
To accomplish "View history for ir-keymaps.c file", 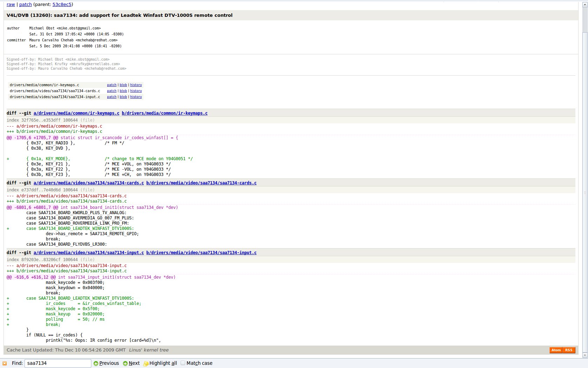I will tap(136, 85).
